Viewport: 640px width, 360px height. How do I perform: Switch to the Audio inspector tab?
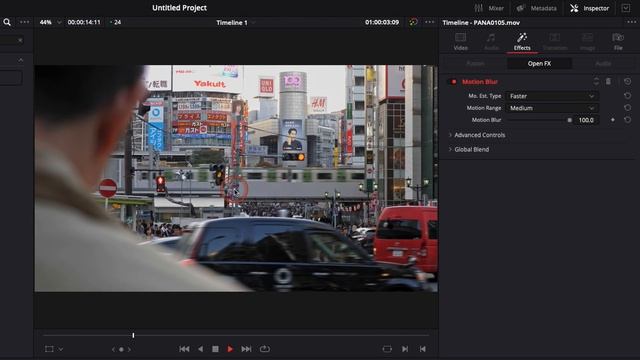tap(491, 42)
